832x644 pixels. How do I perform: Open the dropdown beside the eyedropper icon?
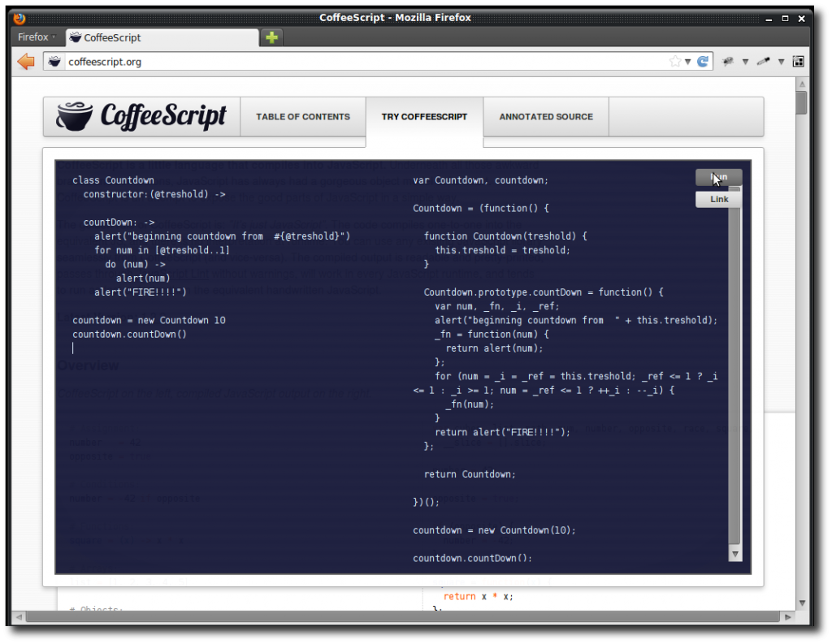click(781, 61)
